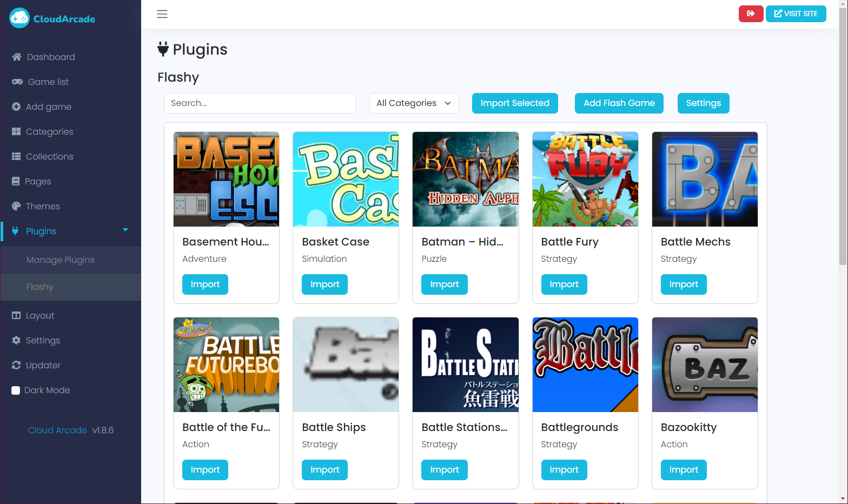Click the Game list gamepad icon
This screenshot has width=848, height=504.
coord(17,82)
